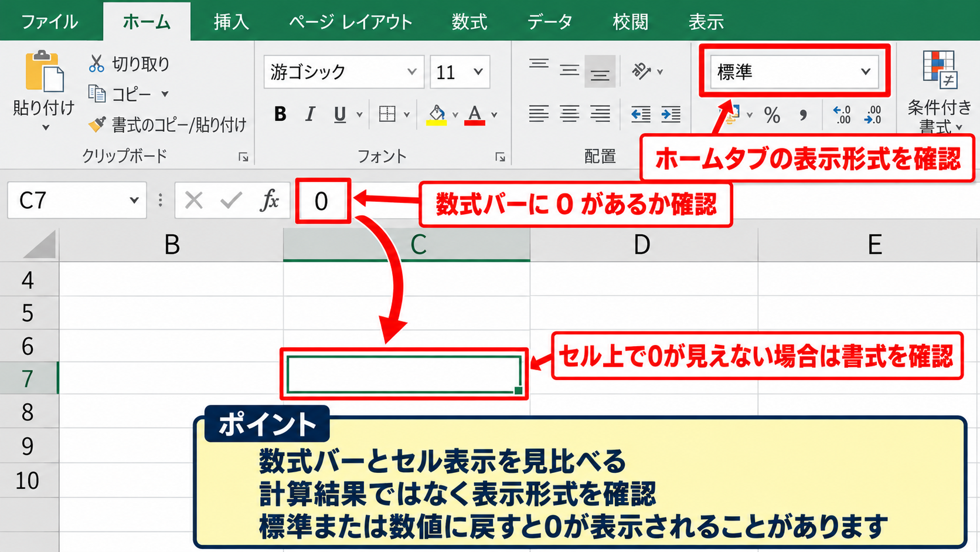Open the underline style dropdown arrow
Screen dimensions: 980x552
tap(359, 114)
